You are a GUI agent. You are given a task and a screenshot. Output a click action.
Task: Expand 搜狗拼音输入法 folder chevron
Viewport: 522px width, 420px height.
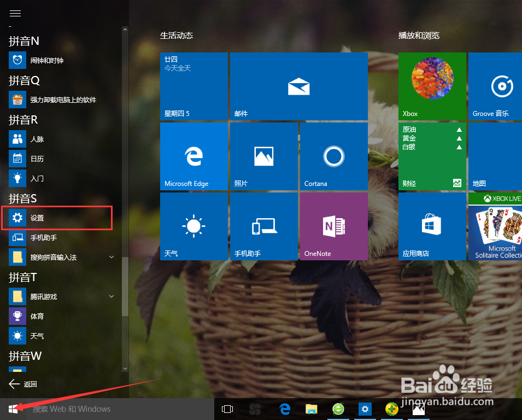(112, 257)
